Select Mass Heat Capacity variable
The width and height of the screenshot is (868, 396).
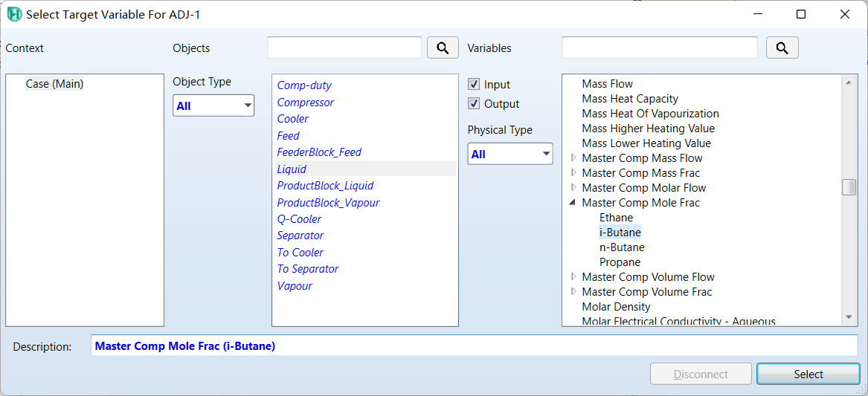click(630, 99)
